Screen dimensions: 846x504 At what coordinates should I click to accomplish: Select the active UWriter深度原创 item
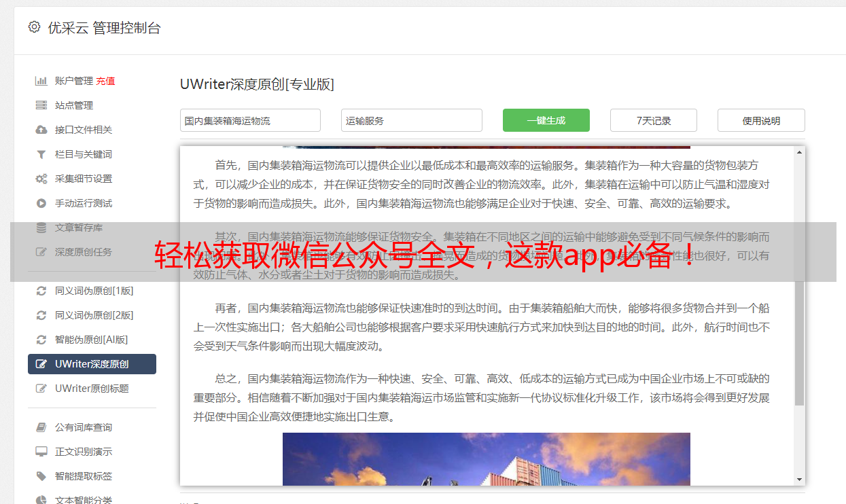(x=92, y=364)
